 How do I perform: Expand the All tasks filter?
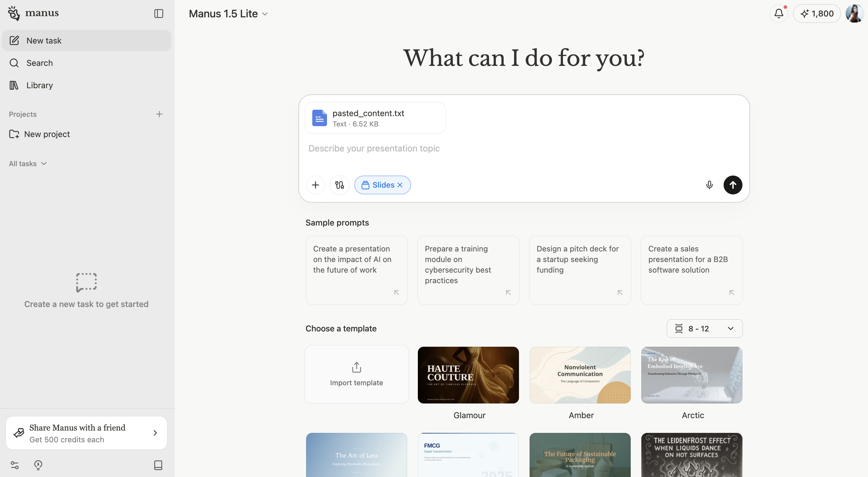pyautogui.click(x=28, y=164)
